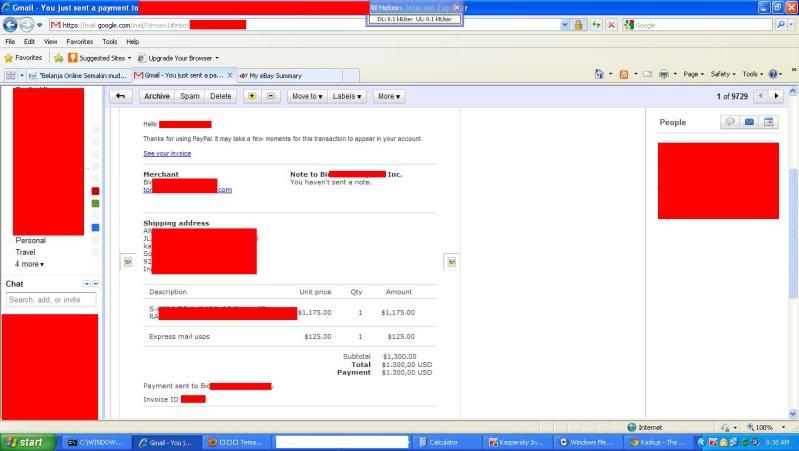This screenshot has height=451, width=799.
Task: Open the Tools menu in menu bar
Action: click(110, 41)
